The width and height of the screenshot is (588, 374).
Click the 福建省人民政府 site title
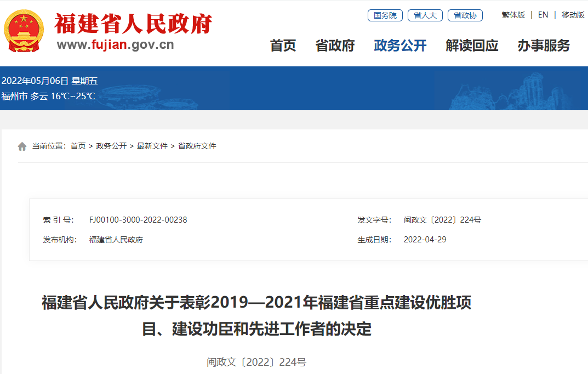point(133,23)
